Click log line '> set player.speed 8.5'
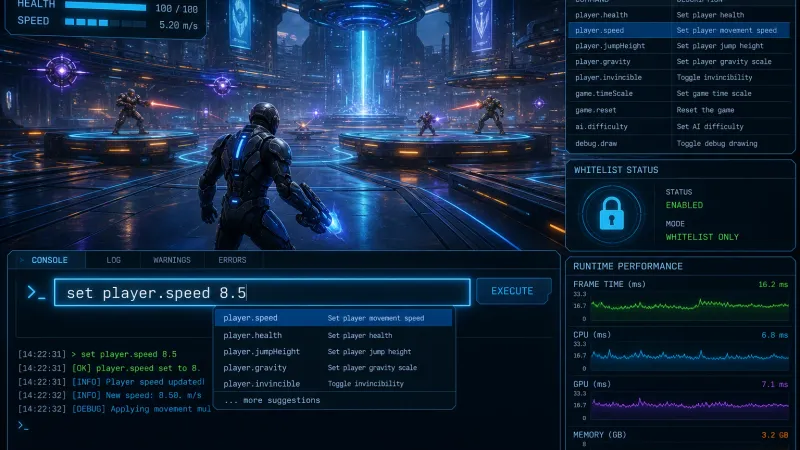Screen dimensions: 800x450 coord(97,354)
